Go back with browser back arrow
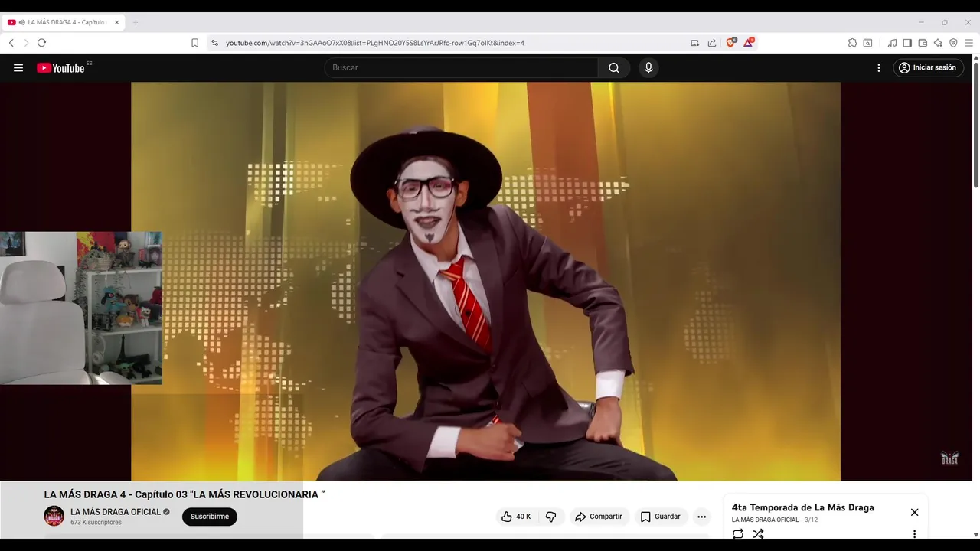This screenshot has width=980, height=551. tap(11, 43)
